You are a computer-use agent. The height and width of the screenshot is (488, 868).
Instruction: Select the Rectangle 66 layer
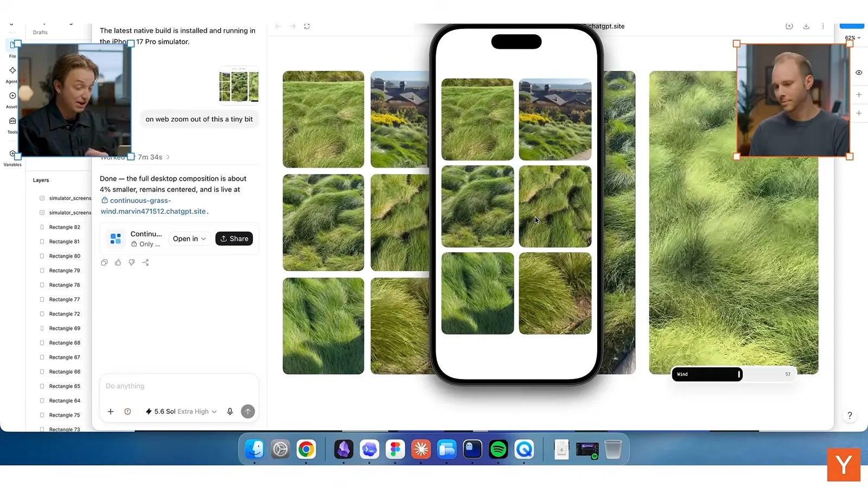click(65, 372)
